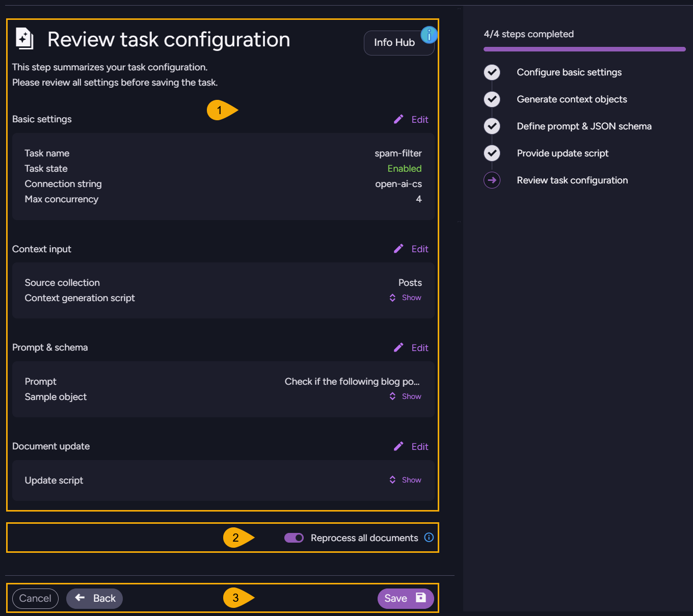The width and height of the screenshot is (693, 616).
Task: Show the Context generation script
Action: (x=405, y=297)
